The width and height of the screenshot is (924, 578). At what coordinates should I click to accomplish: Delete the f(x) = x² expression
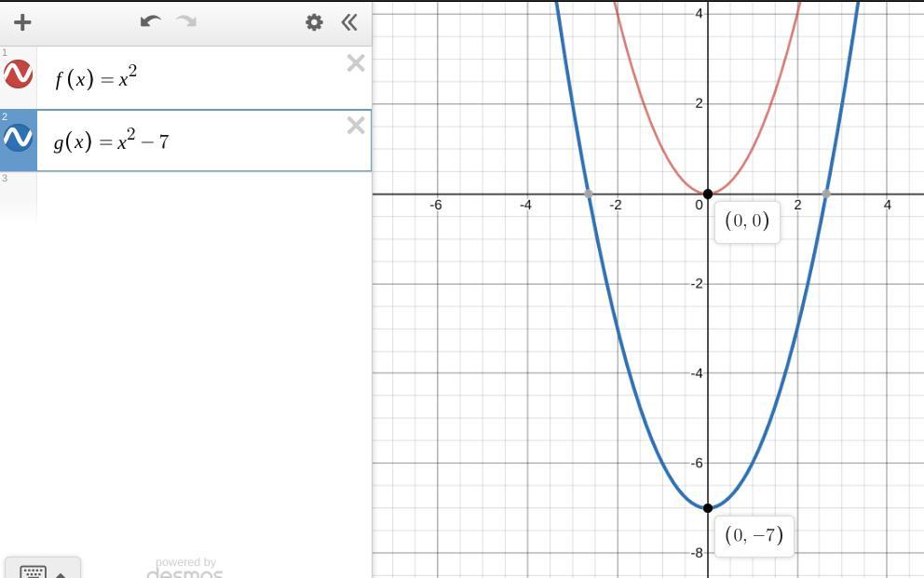point(356,63)
